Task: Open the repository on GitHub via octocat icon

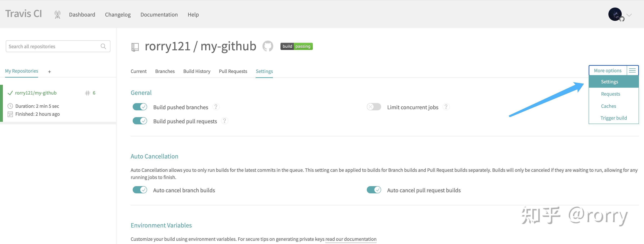Action: 268,46
